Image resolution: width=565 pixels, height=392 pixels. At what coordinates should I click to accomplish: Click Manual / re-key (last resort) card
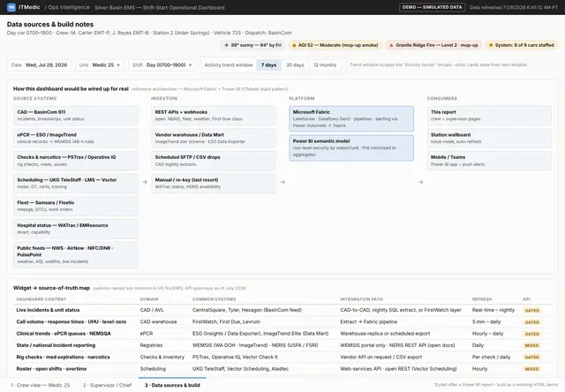(214, 183)
